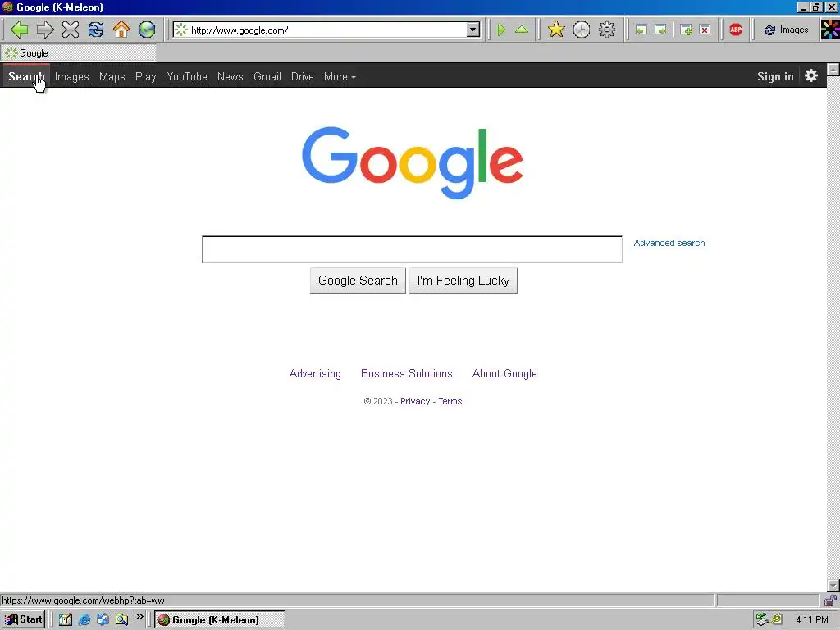Image resolution: width=840 pixels, height=630 pixels.
Task: Click the network tray icon
Action: coord(762,620)
